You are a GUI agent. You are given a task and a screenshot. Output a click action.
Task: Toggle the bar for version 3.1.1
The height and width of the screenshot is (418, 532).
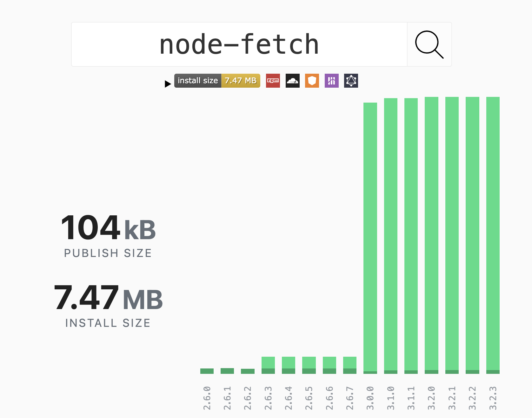point(411,235)
